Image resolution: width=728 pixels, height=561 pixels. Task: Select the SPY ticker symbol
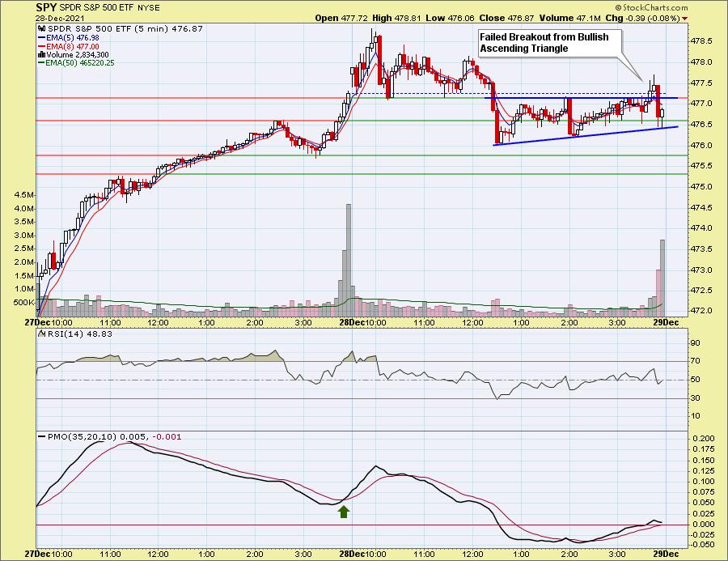point(46,8)
